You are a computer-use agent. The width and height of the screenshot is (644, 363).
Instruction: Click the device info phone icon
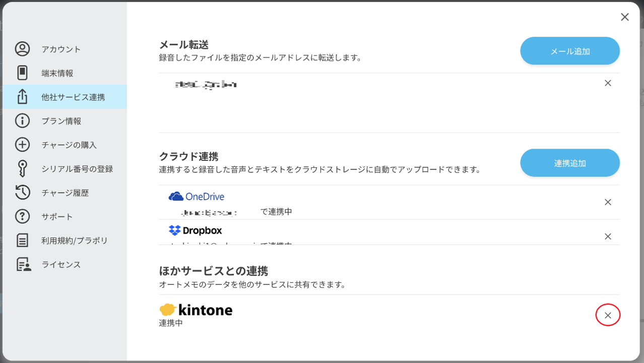tap(22, 73)
